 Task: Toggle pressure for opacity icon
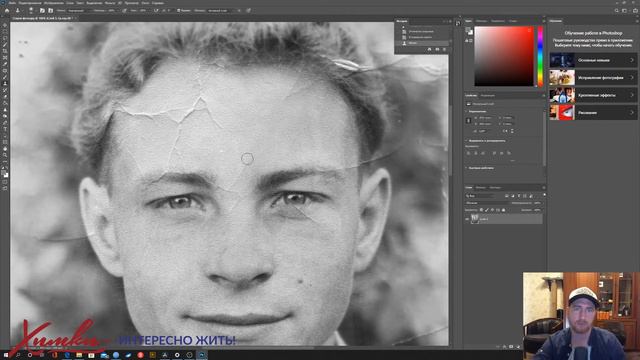tap(124, 10)
